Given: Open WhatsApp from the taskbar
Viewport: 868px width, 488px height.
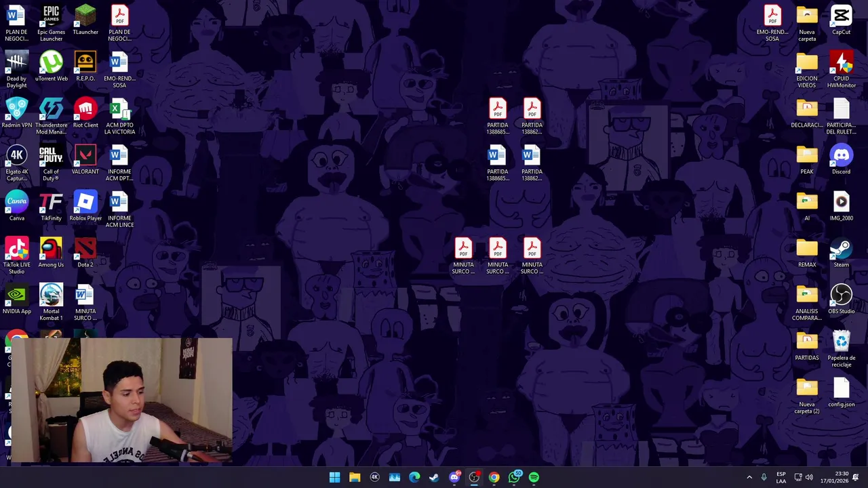Looking at the screenshot, I should point(514,477).
